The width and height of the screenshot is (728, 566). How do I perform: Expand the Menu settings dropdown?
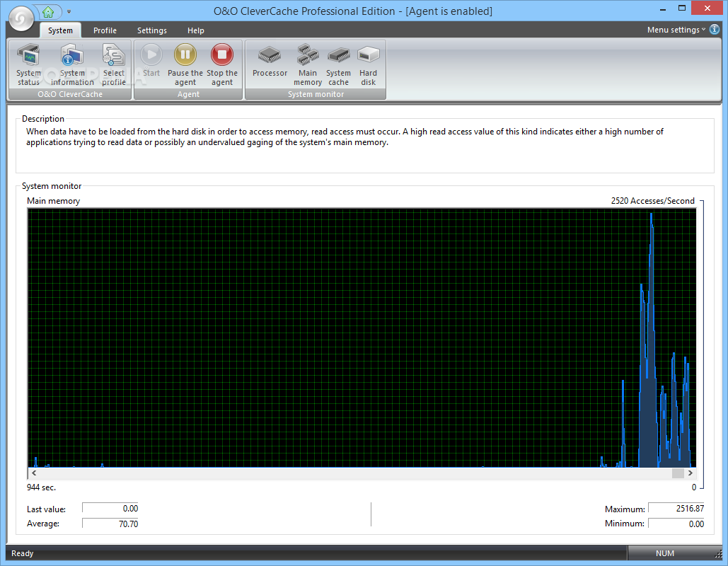coord(676,30)
